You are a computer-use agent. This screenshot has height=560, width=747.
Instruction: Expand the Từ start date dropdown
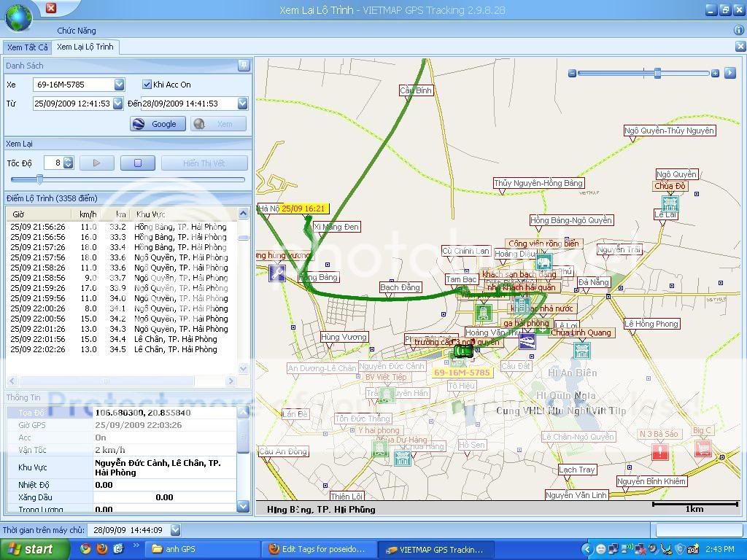[x=117, y=104]
